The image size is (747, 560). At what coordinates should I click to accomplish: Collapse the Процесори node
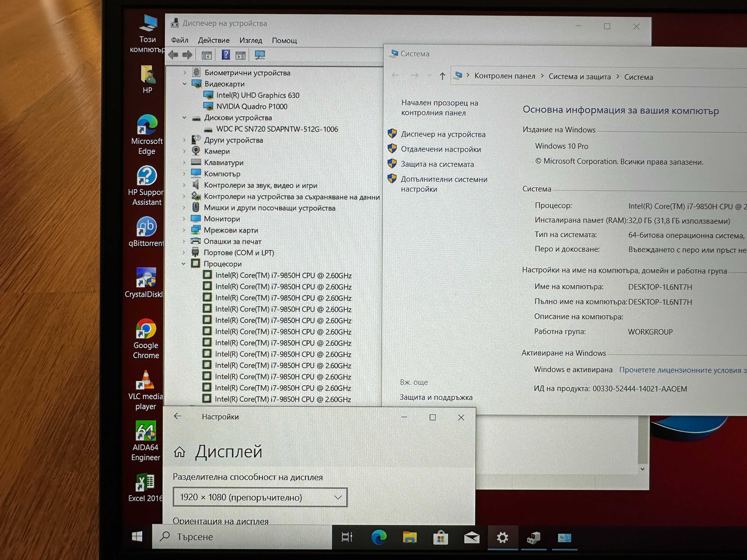(x=184, y=264)
